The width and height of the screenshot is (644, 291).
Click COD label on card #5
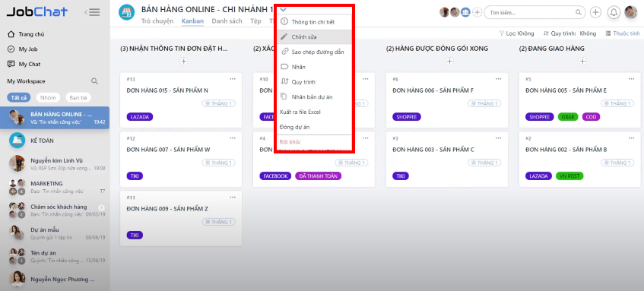tap(591, 117)
